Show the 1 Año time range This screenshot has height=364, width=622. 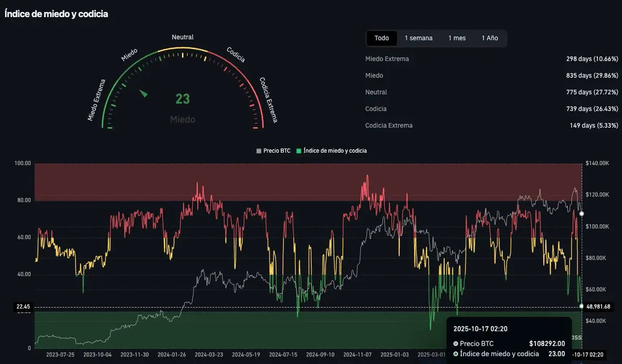(x=489, y=38)
